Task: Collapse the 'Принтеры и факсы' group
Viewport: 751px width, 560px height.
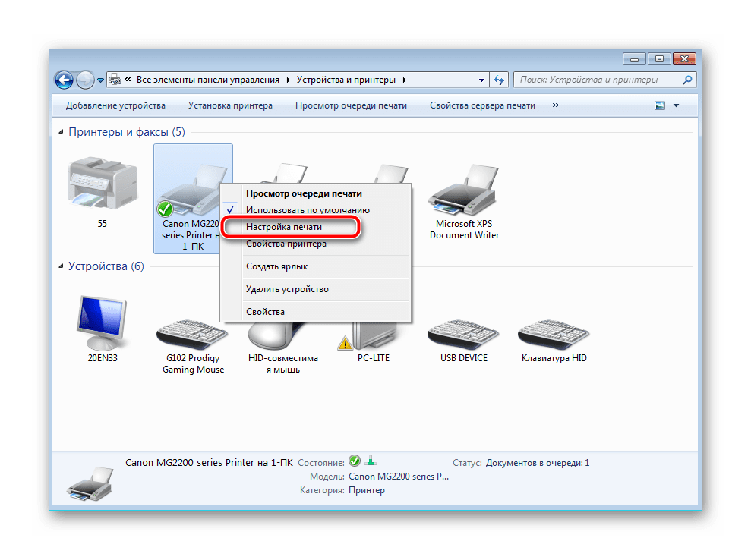Action: [62, 132]
